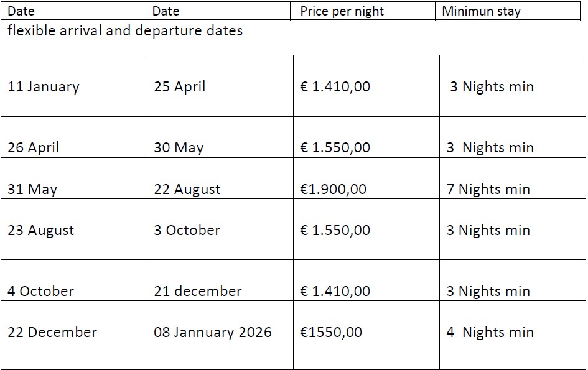Select the '31 May' start date cell
The height and width of the screenshot is (370, 588).
tap(74, 178)
